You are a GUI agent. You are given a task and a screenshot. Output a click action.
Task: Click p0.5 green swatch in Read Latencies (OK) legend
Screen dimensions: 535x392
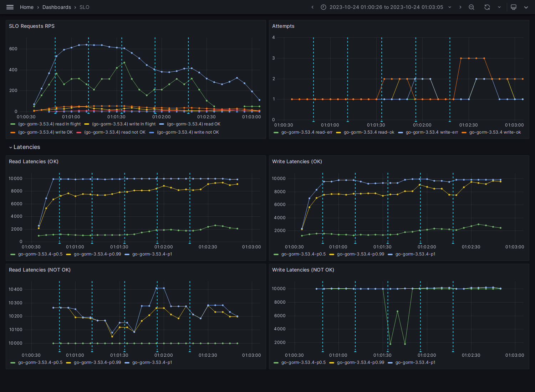tap(13, 254)
